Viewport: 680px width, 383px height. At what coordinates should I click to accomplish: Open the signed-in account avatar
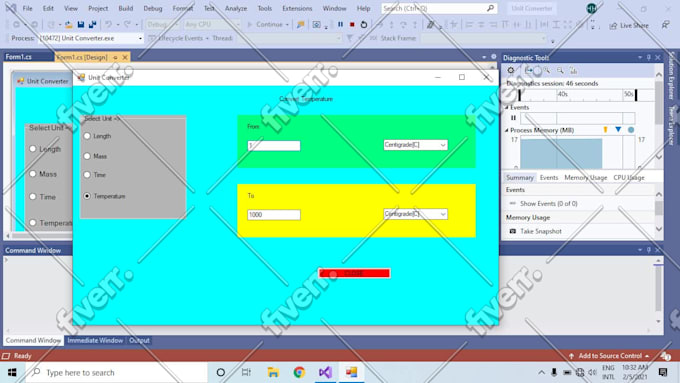(592, 8)
